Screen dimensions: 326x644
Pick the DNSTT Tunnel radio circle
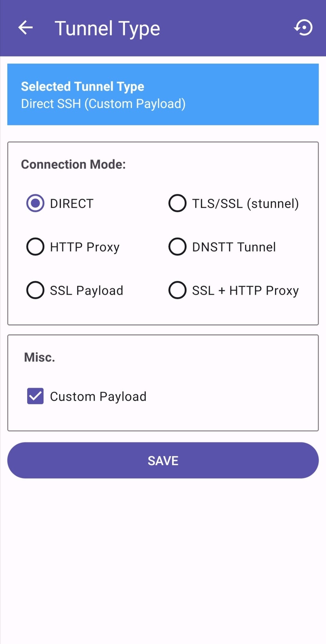coord(177,247)
